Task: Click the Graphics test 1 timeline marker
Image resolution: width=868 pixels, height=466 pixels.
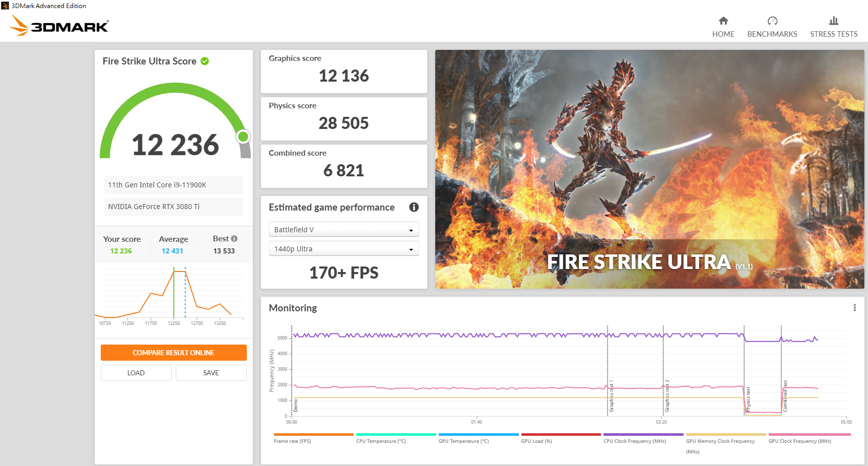Action: (611, 397)
